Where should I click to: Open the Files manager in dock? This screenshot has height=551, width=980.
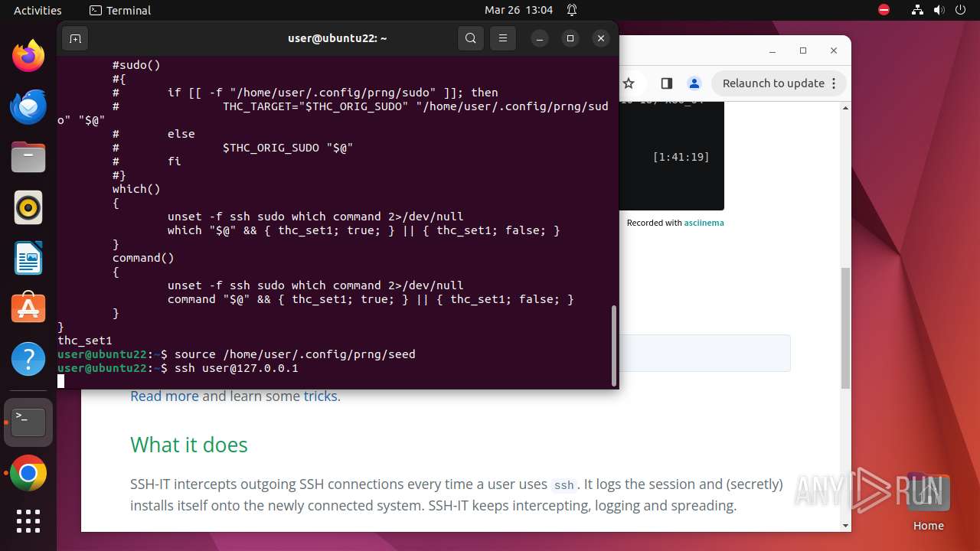28,157
